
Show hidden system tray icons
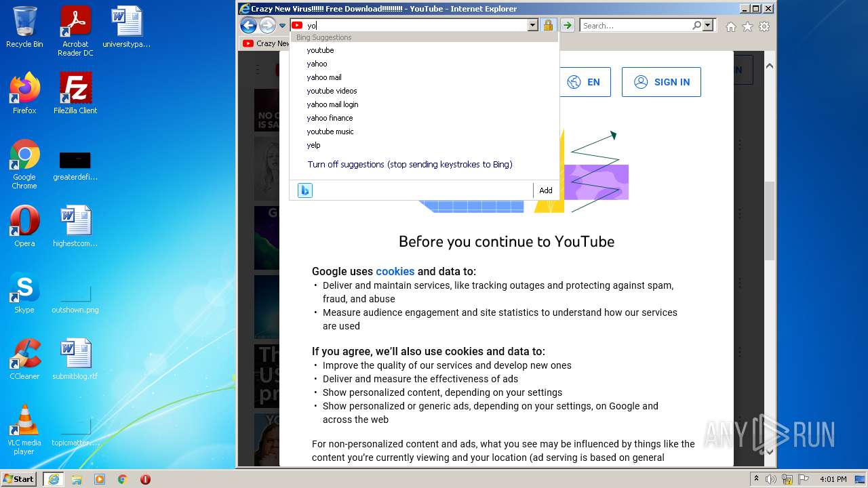757,479
